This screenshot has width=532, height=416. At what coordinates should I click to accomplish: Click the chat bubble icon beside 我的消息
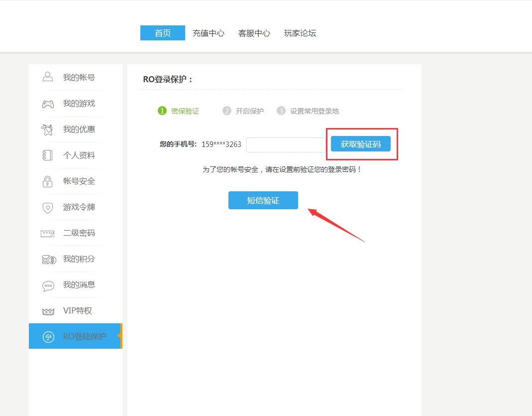click(48, 286)
